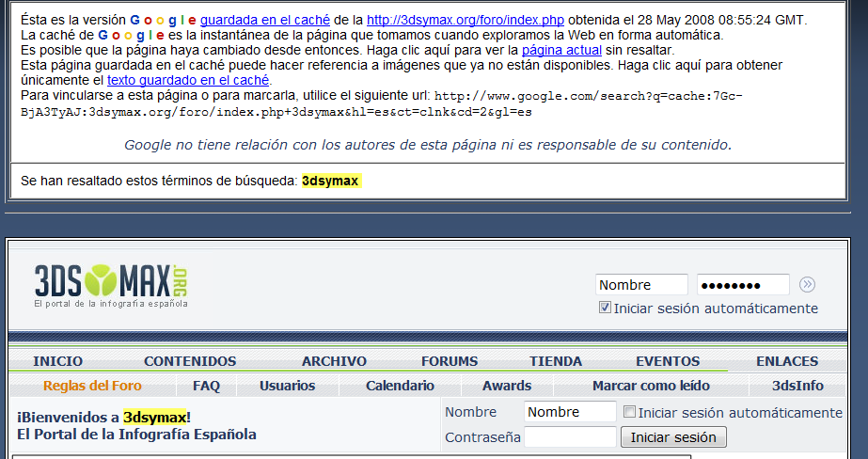Screen dimensions: 868x459
Task: Open the CONTENIDOS menu item
Action: [190, 361]
